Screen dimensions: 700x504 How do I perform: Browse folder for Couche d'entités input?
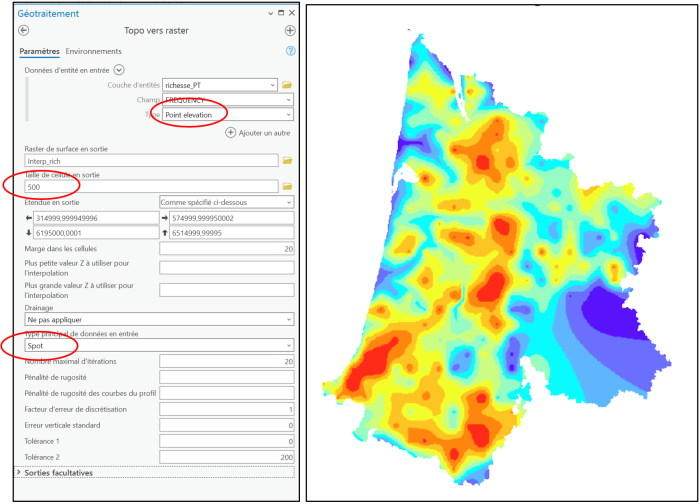[x=287, y=85]
